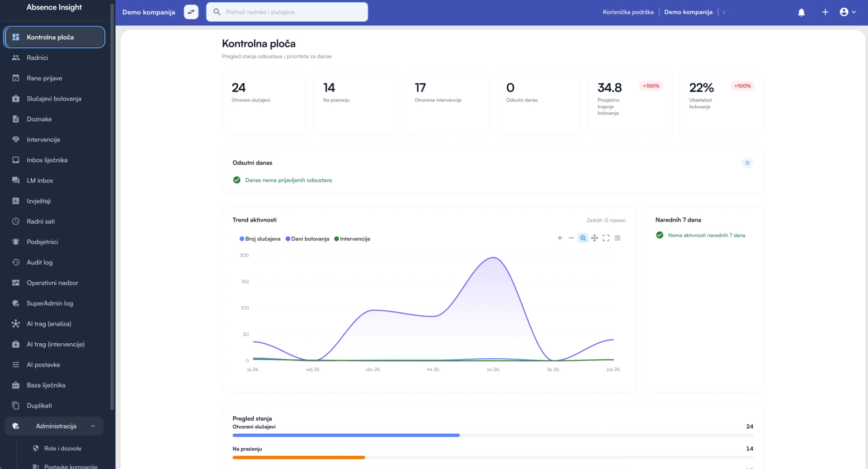Click the AI trag (analiza) hub icon
This screenshot has width=868, height=469.
pos(16,324)
